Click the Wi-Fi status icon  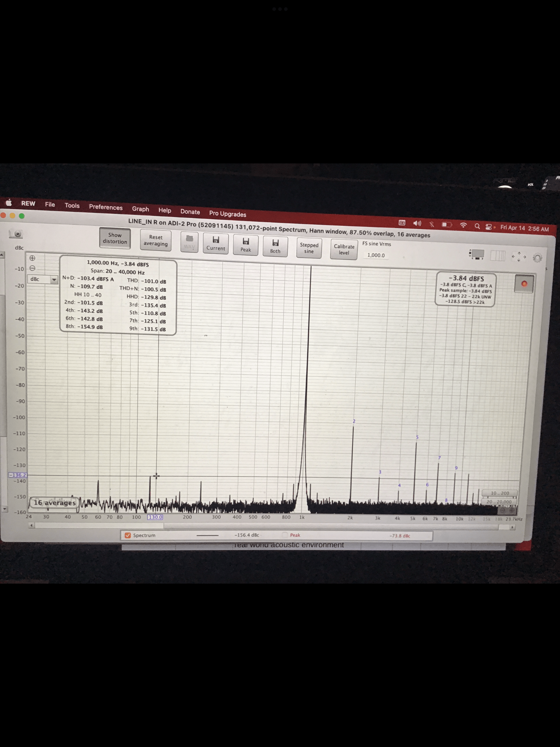(463, 225)
